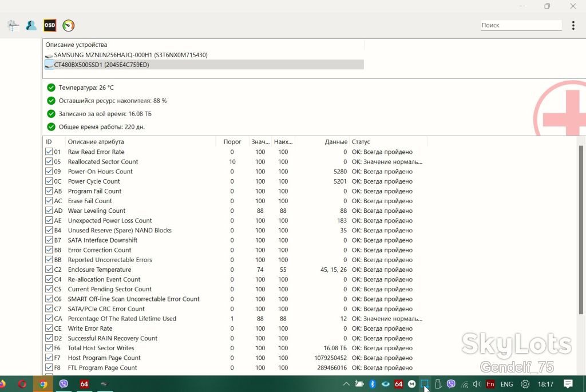Uncheck the Raw Read Error Rate checkbox
Image resolution: width=586 pixels, height=392 pixels.
point(49,152)
